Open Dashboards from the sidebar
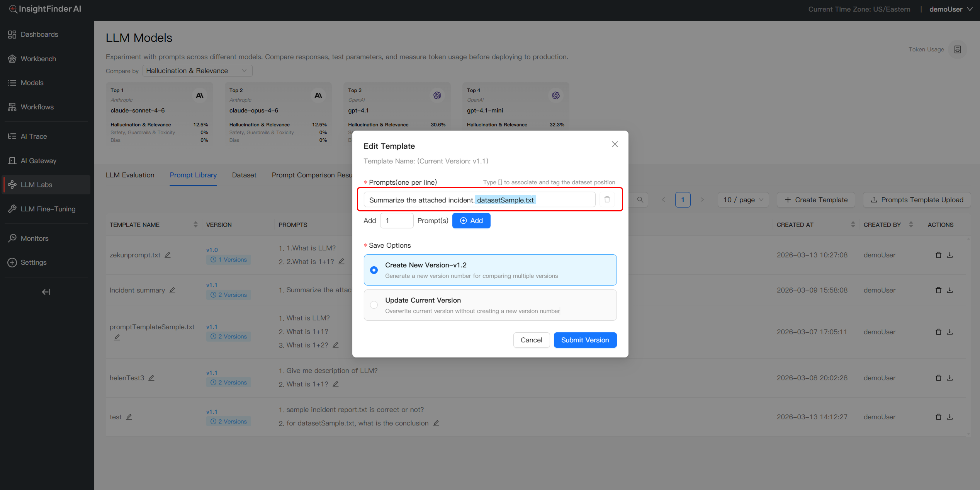The height and width of the screenshot is (490, 980). [39, 34]
